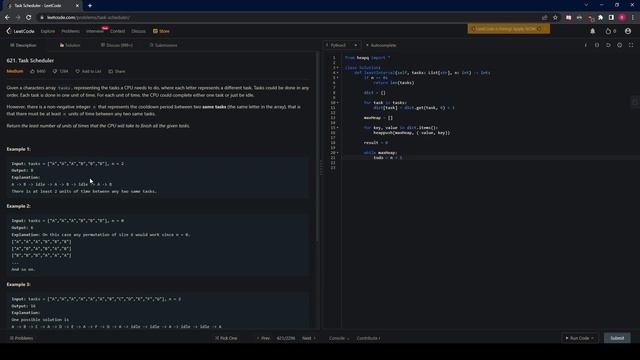Switch to the Discuss (999+) tab
Image resolution: width=640 pixels, height=360 pixels.
pos(117,45)
